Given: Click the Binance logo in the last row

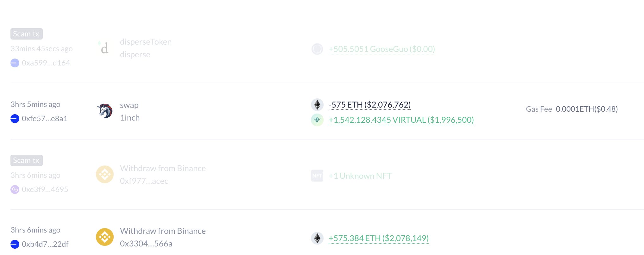Looking at the screenshot, I should pos(105,237).
